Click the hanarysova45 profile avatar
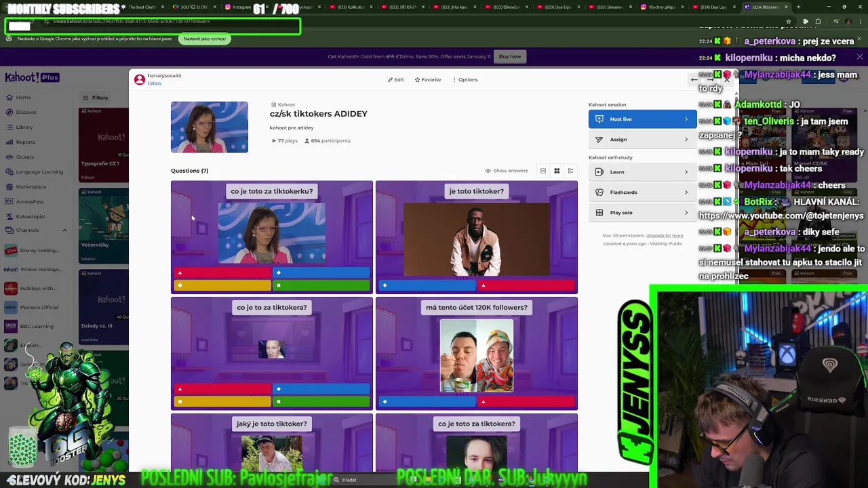This screenshot has width=868, height=488. [140, 79]
